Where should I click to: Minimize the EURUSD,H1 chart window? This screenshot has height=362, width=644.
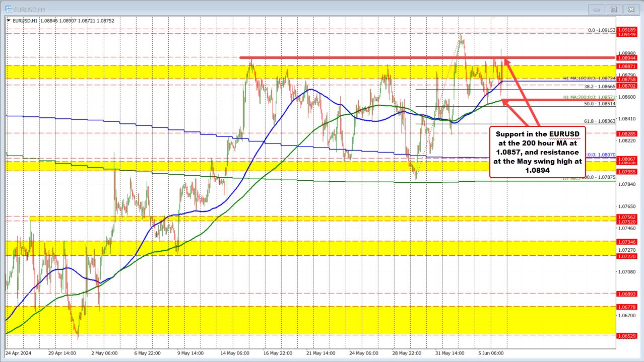click(x=596, y=9)
